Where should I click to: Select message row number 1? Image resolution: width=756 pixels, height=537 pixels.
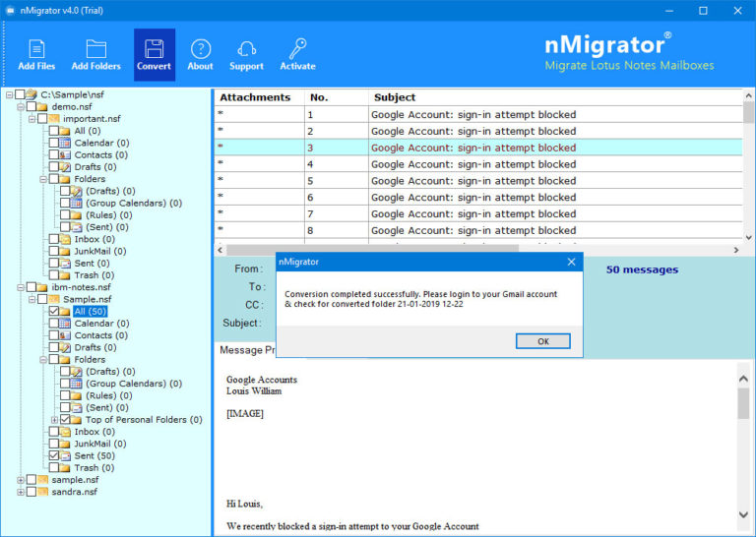point(478,115)
